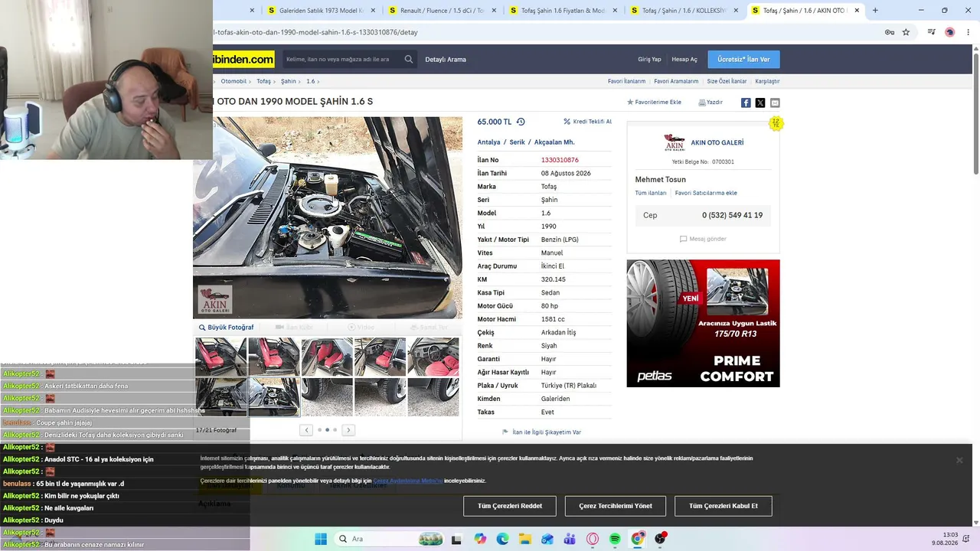Open the Chrome profile avatar
This screenshot has width=980, height=551.
coord(949,32)
